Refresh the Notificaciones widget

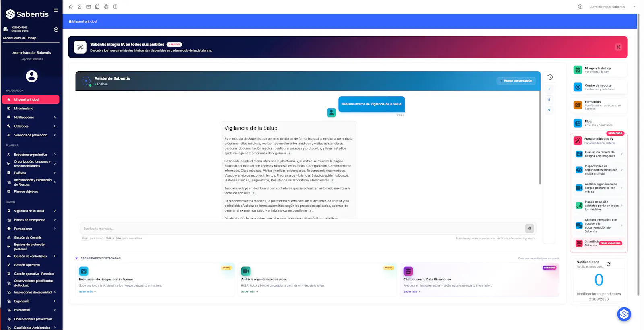609,264
